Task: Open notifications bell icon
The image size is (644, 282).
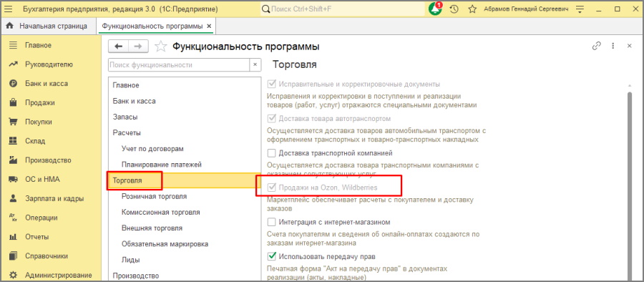Action: pos(435,9)
